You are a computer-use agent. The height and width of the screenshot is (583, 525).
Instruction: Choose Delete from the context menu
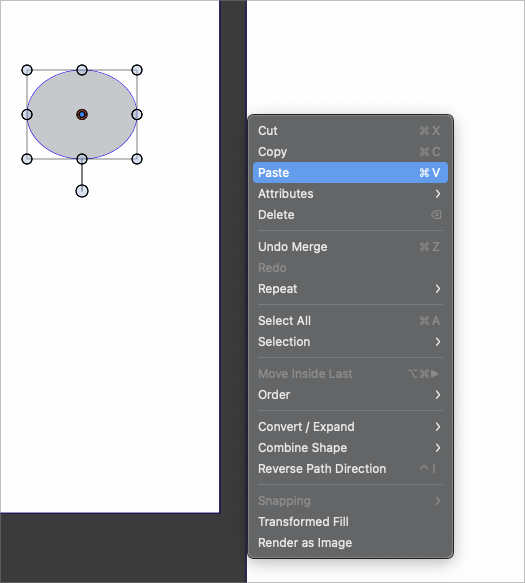point(350,215)
